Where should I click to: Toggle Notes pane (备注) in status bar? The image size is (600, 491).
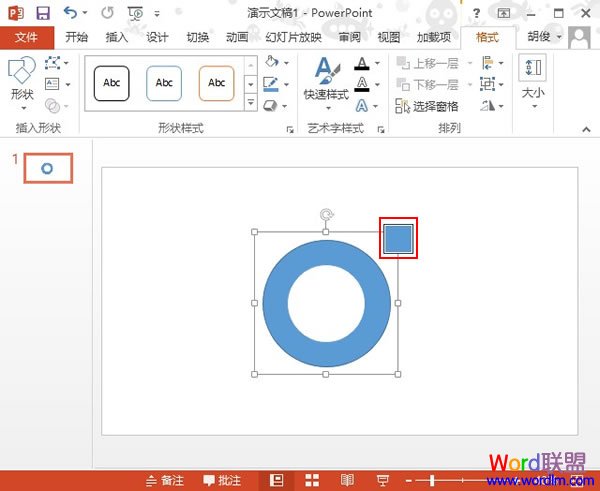[x=165, y=480]
